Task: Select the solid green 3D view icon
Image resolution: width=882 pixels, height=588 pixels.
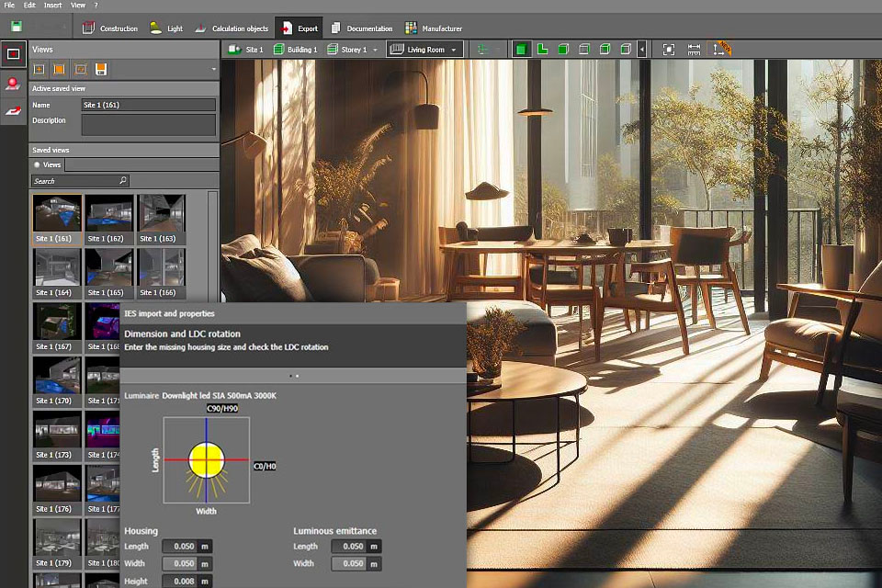Action: pyautogui.click(x=521, y=50)
